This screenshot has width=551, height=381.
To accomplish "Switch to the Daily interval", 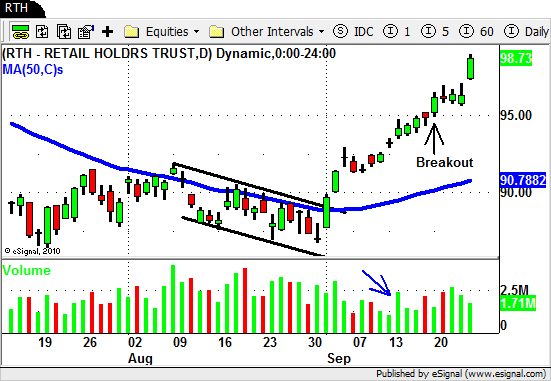I will click(527, 32).
